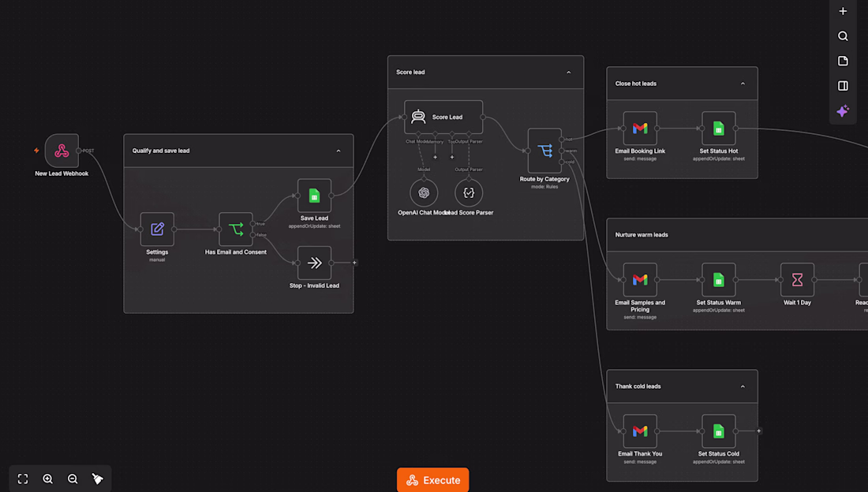
Task: Open the Wait 1 Day node
Action: click(797, 280)
